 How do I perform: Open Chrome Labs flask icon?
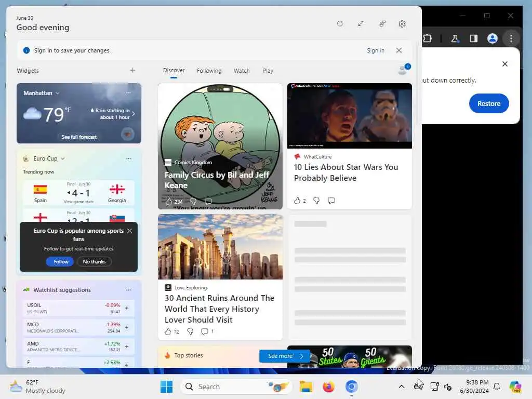(455, 38)
